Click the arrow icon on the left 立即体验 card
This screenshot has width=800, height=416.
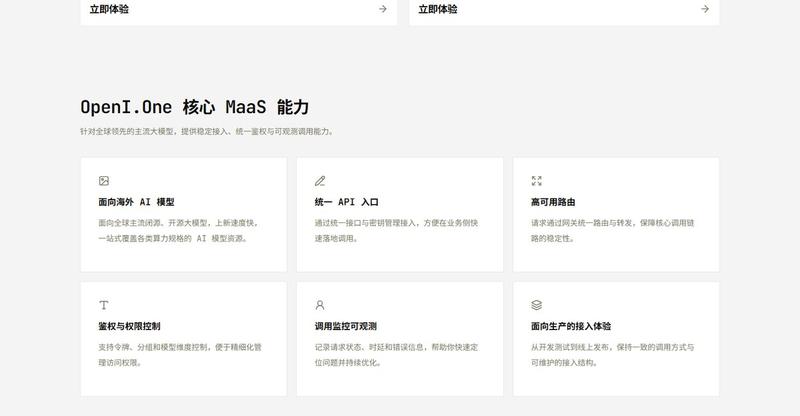[x=383, y=9]
